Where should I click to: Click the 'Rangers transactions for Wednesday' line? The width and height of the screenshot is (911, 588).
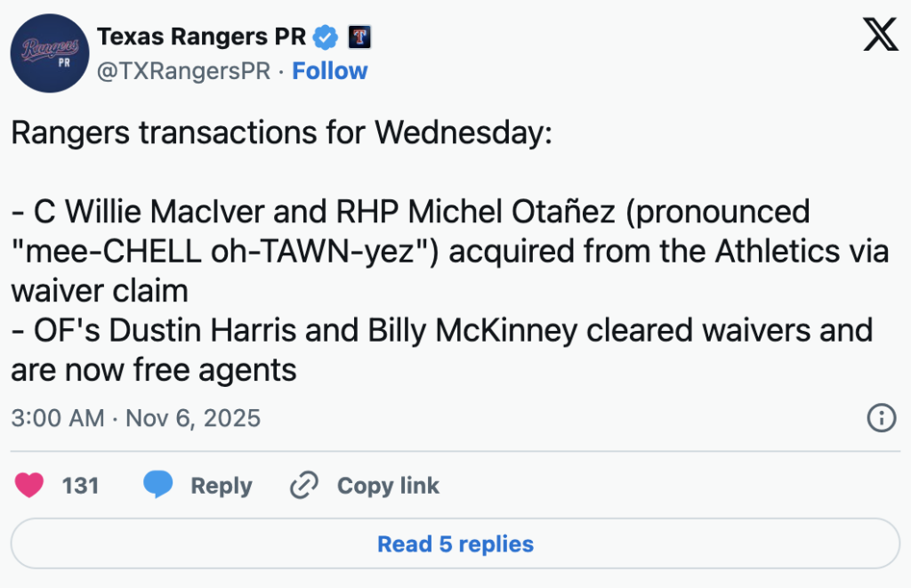(281, 133)
